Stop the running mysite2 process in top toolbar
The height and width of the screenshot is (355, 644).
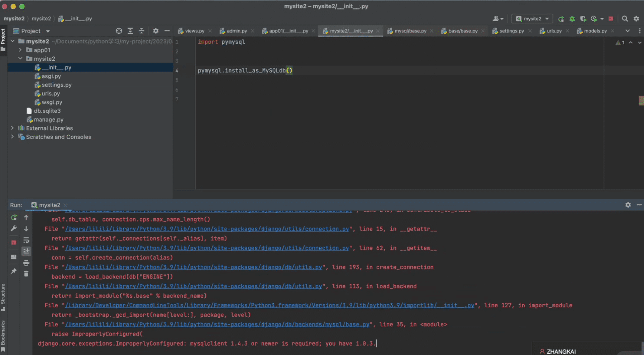pos(611,19)
